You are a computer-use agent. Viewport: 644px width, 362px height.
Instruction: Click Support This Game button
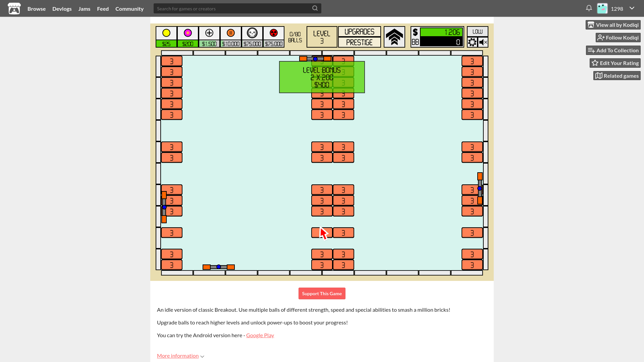click(x=322, y=294)
